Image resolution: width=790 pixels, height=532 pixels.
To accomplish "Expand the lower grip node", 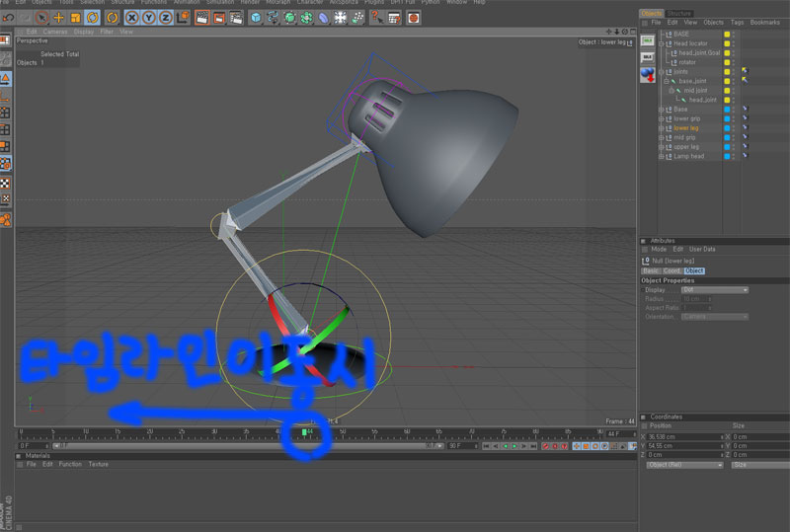I will 661,118.
